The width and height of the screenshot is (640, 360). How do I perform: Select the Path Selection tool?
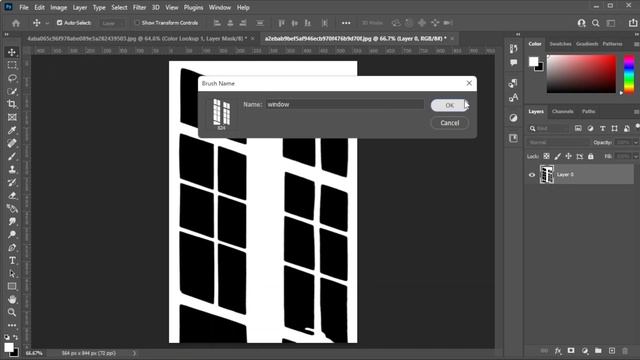point(12,274)
